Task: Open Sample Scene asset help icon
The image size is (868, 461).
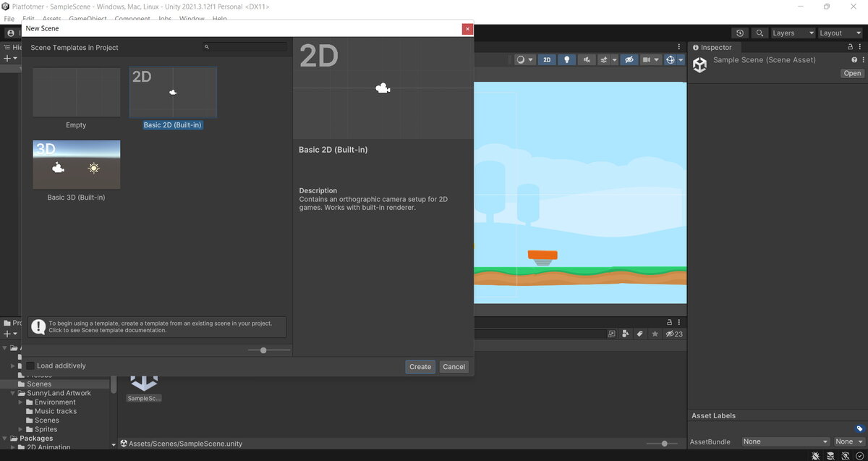Action: [854, 60]
